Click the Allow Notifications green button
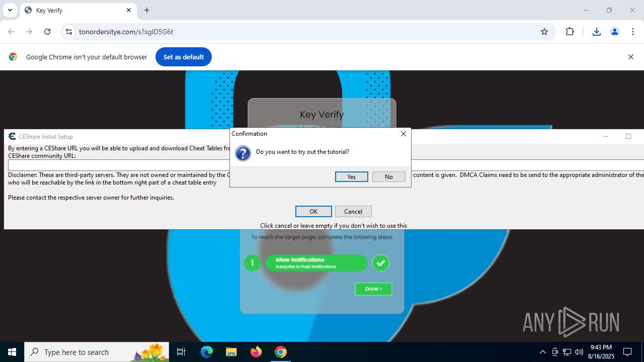 [316, 263]
